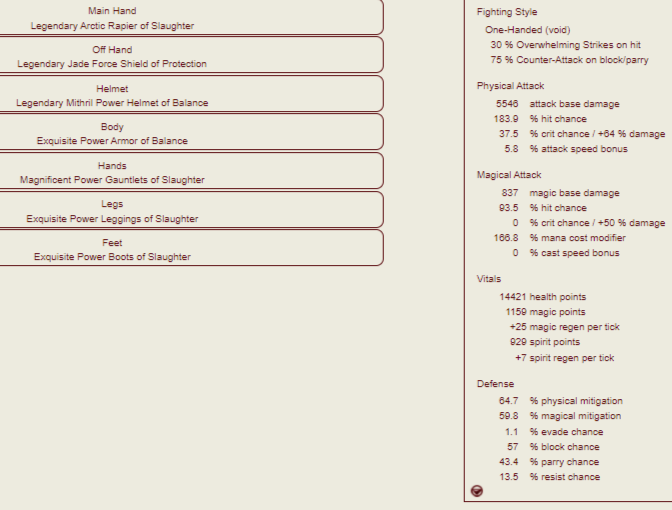672x510 pixels.
Task: Open the Hands gauntlets slot
Action: pos(112,172)
